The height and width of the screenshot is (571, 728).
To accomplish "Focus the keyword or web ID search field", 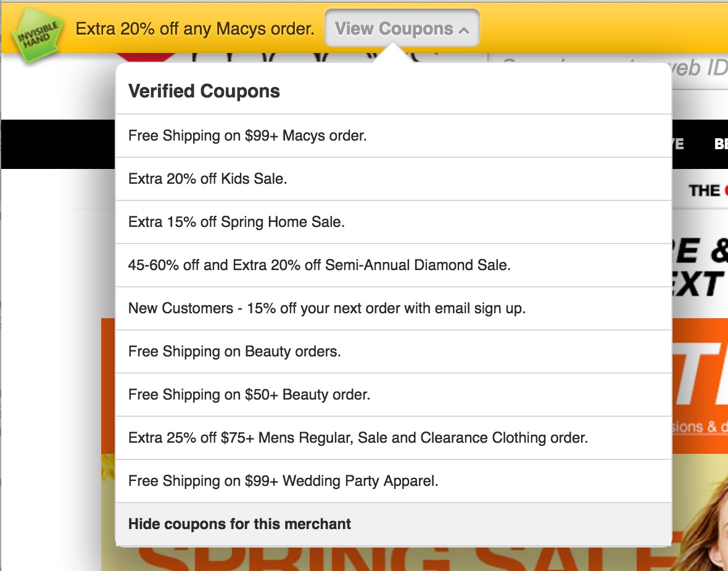I will click(x=617, y=69).
